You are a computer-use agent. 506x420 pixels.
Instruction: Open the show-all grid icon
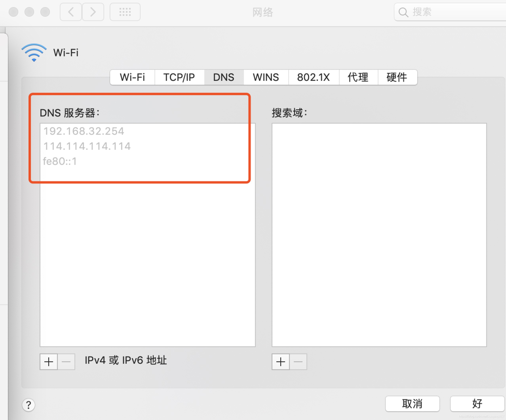125,12
